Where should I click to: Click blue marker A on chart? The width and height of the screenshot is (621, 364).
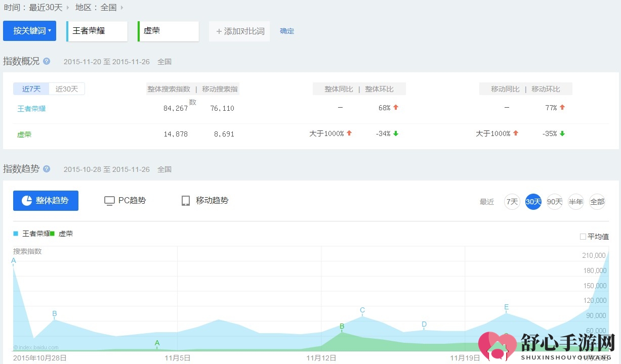point(14,260)
